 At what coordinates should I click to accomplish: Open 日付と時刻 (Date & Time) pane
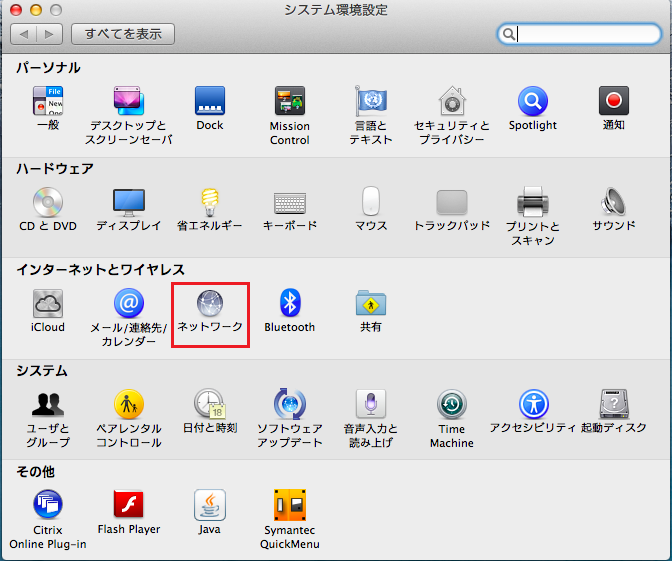point(210,405)
